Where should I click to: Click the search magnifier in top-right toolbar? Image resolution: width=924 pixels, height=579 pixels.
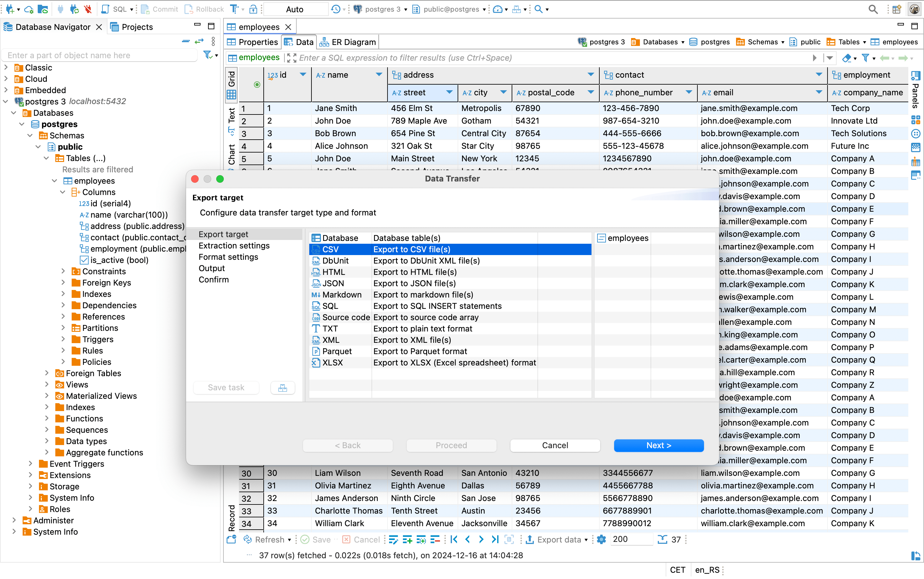(x=873, y=9)
